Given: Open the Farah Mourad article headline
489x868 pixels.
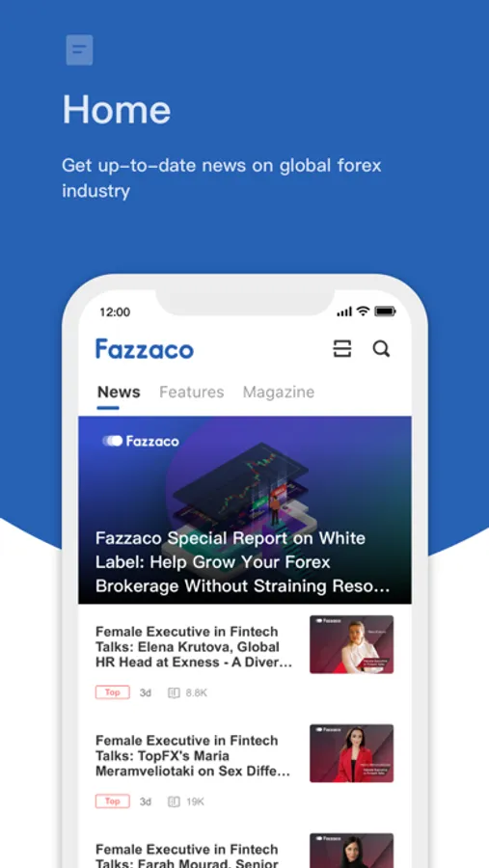Looking at the screenshot, I should (187, 855).
